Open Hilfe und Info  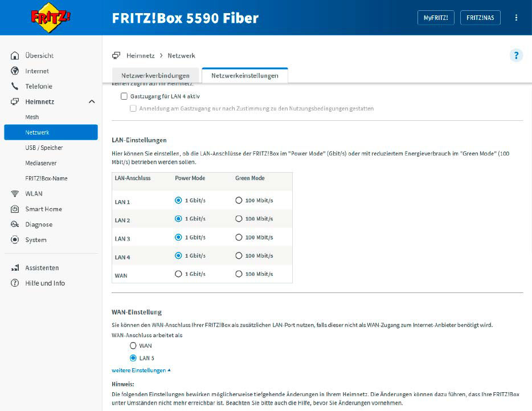click(x=45, y=283)
